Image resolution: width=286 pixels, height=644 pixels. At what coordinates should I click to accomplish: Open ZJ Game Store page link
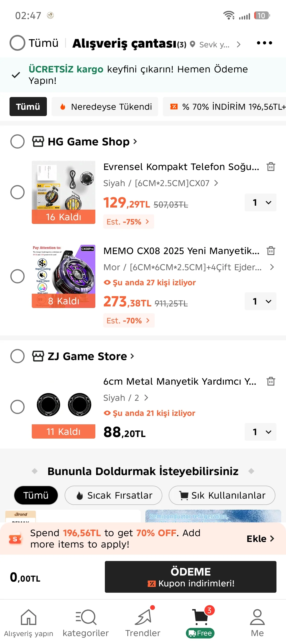(87, 356)
